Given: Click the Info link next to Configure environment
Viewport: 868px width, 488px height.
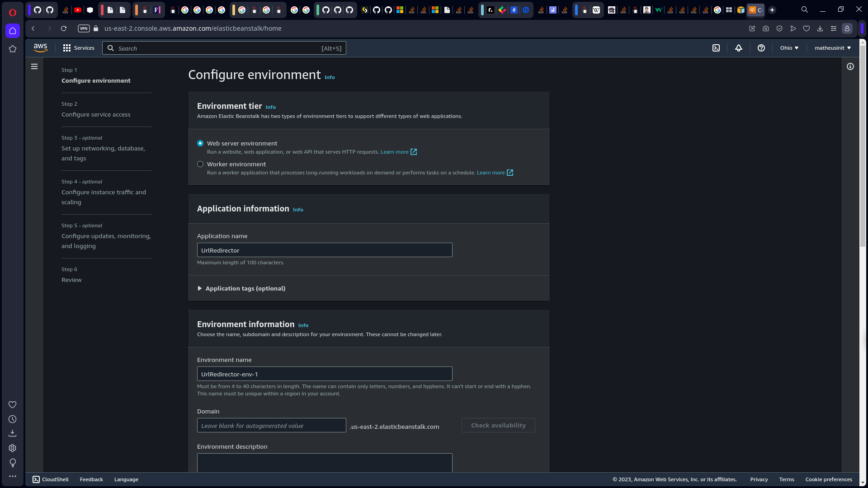Looking at the screenshot, I should point(330,77).
